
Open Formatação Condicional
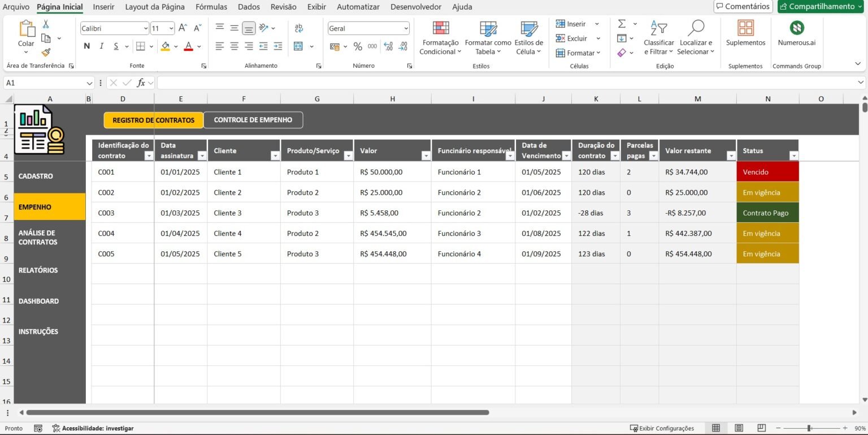[441, 38]
